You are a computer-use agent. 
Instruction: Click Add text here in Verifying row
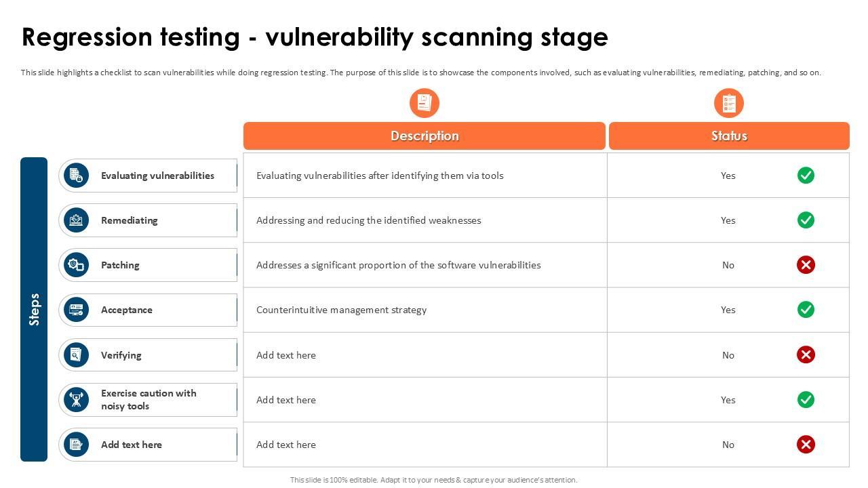(286, 355)
